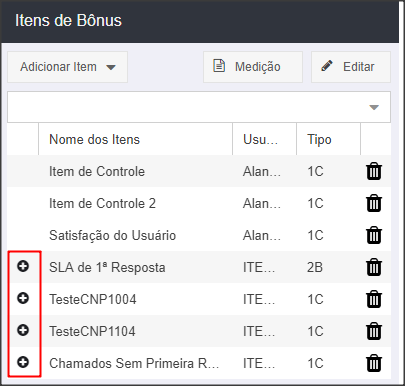Sort by Nome dos Itens column

pyautogui.click(x=135, y=139)
